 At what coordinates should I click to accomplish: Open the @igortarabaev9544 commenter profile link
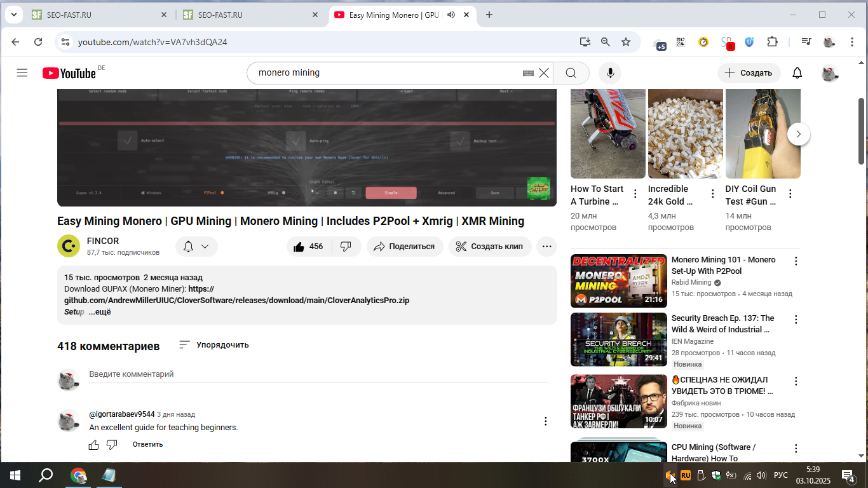[122, 414]
